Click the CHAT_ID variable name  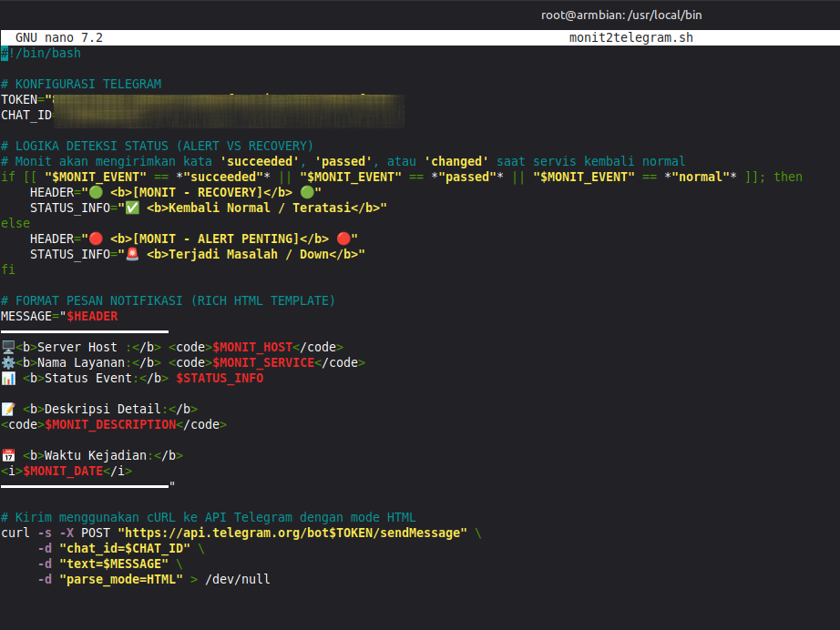tap(26, 115)
